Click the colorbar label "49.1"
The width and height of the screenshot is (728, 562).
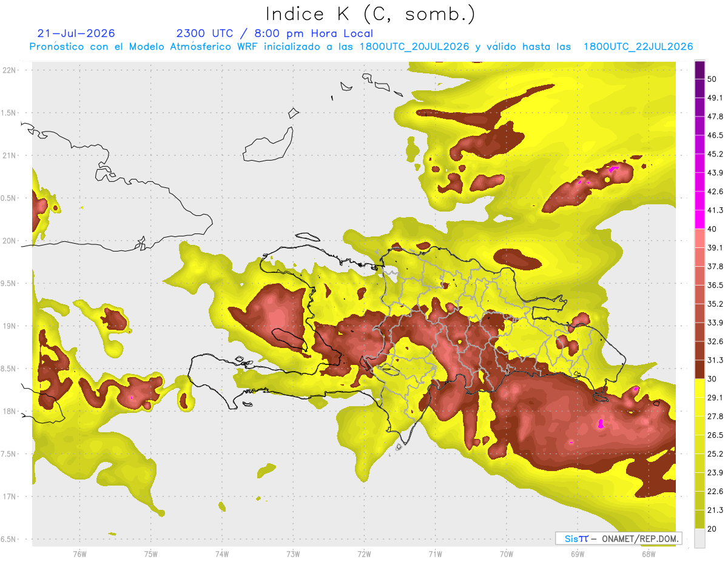715,98
